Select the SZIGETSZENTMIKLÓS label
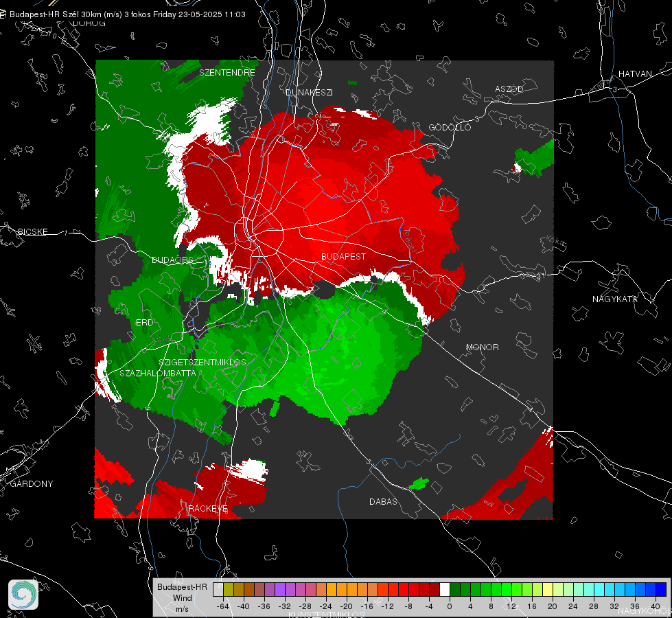Screen dimensions: 672x618 [x=202, y=363]
